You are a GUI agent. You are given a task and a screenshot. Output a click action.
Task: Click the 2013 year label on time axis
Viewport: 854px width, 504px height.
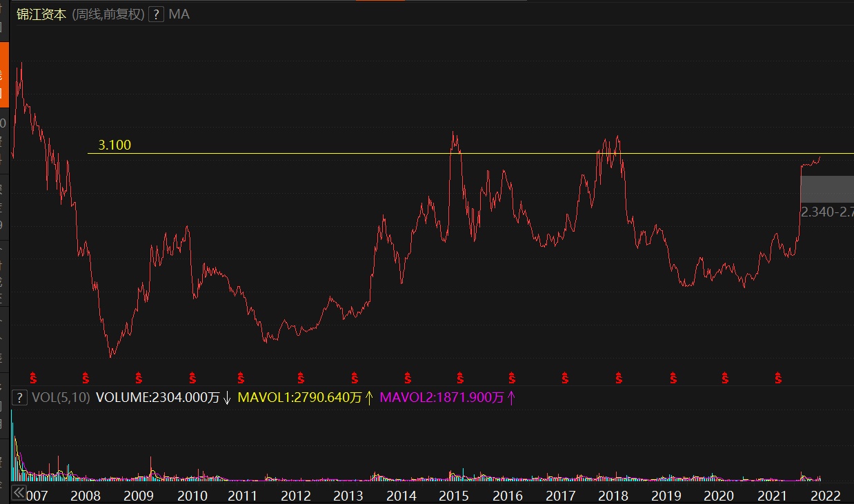tap(348, 495)
